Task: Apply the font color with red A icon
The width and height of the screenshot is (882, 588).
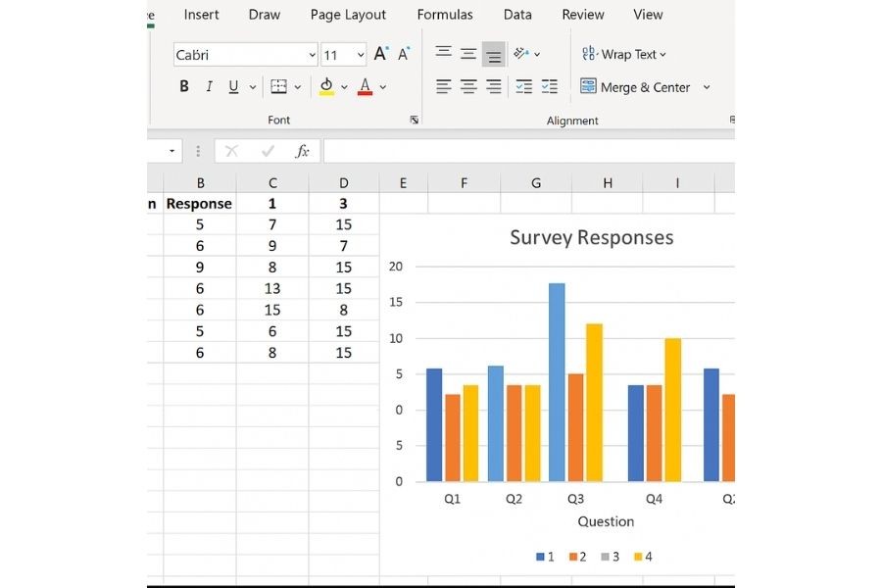Action: click(x=366, y=86)
